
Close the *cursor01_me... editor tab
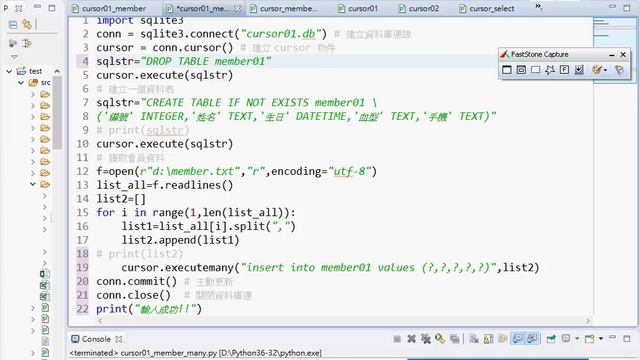pyautogui.click(x=238, y=8)
